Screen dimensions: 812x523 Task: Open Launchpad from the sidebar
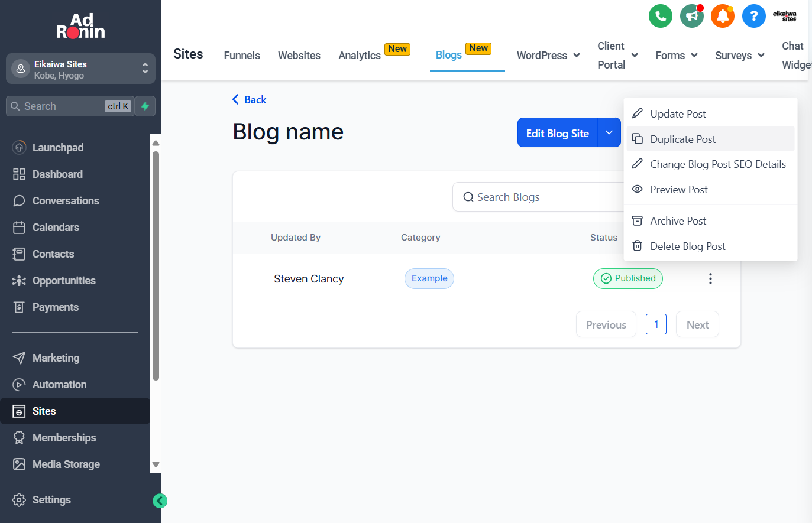coord(58,148)
